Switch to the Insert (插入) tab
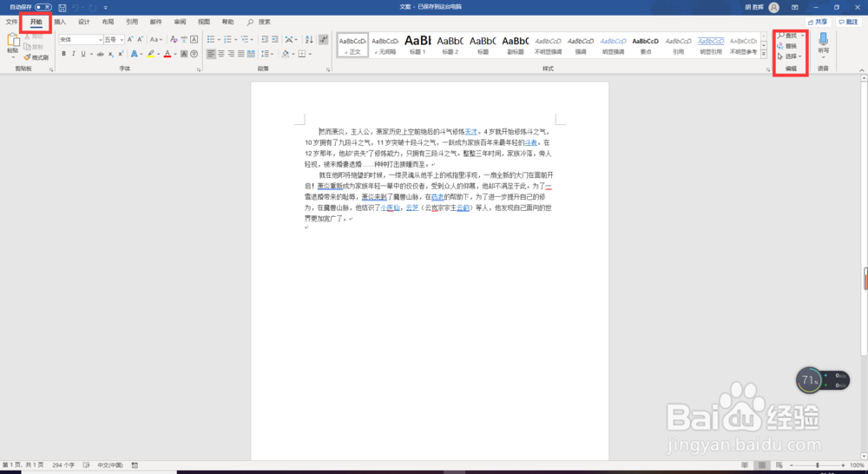 tap(60, 22)
